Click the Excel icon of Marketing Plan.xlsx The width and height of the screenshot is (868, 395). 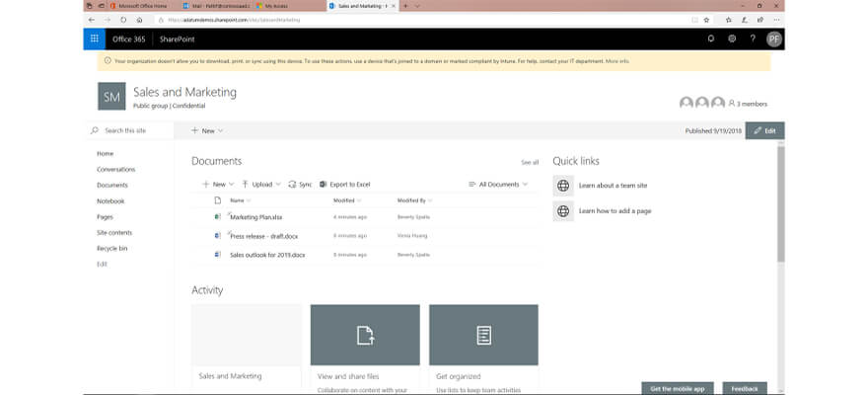(x=218, y=217)
